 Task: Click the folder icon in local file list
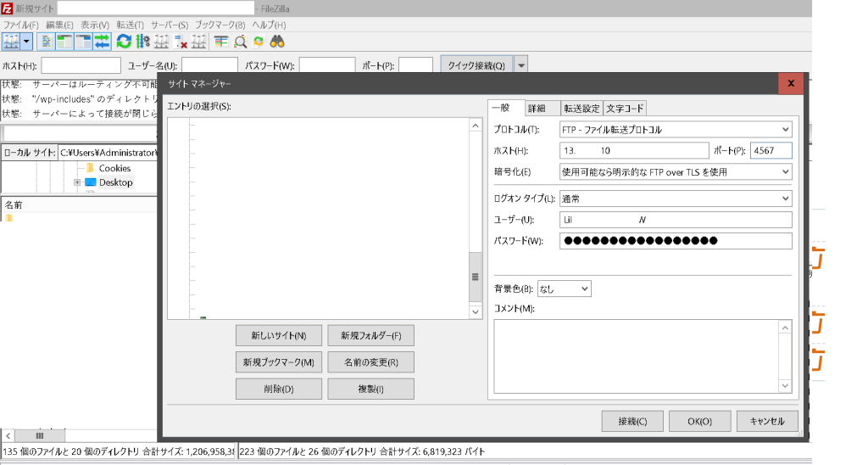click(x=8, y=218)
